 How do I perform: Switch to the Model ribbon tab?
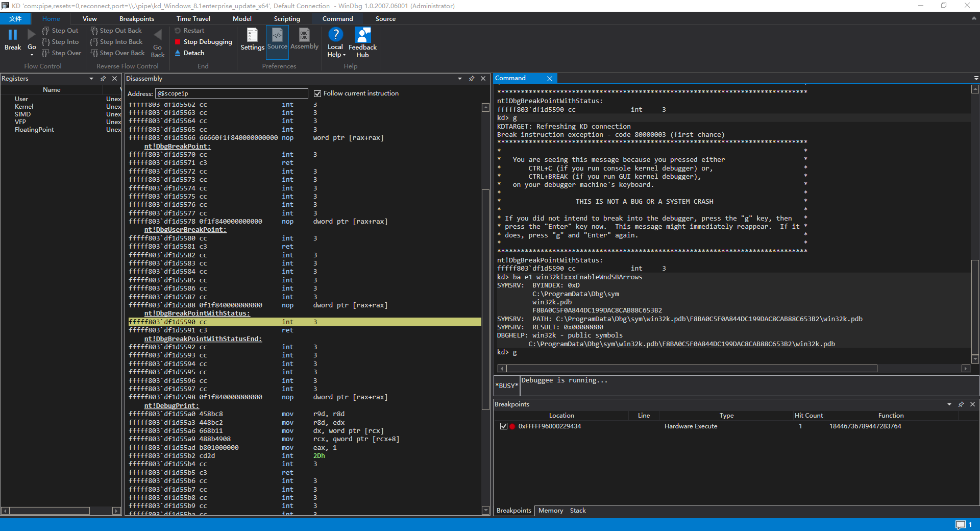242,19
